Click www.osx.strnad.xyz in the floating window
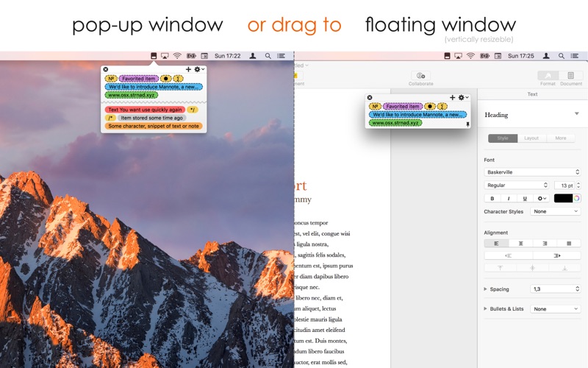The width and height of the screenshot is (588, 368). click(395, 123)
